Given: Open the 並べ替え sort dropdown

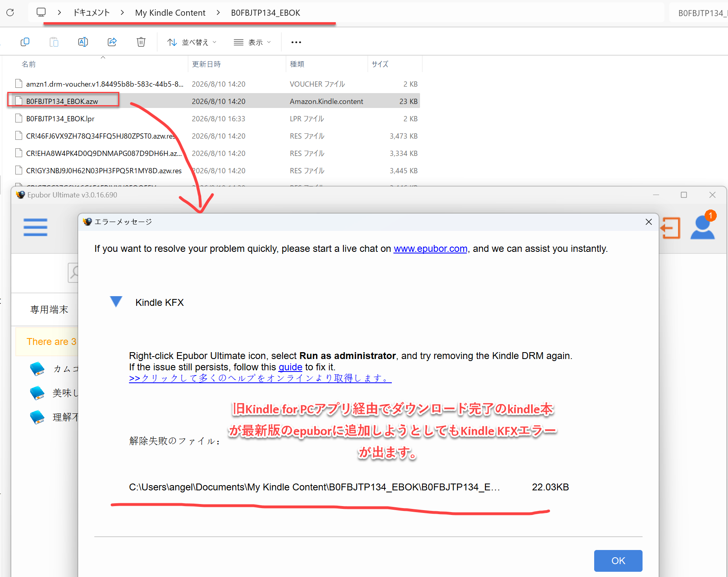Looking at the screenshot, I should (x=192, y=42).
